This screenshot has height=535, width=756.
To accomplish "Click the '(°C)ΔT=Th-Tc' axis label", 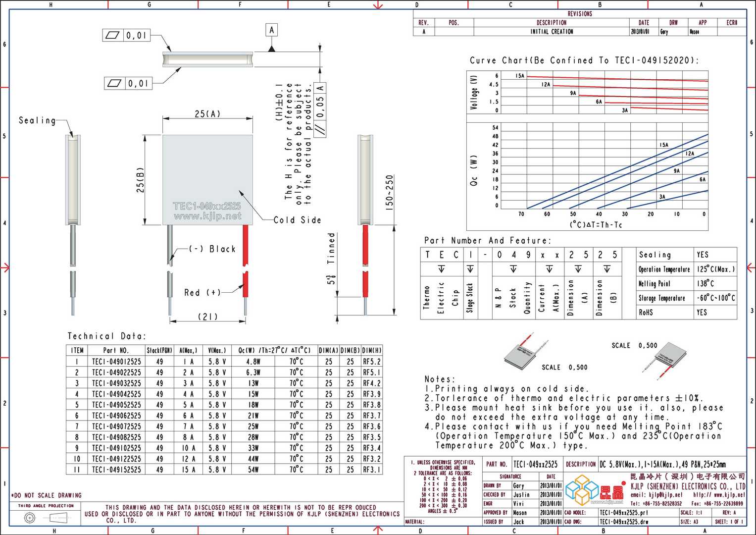I will point(596,225).
